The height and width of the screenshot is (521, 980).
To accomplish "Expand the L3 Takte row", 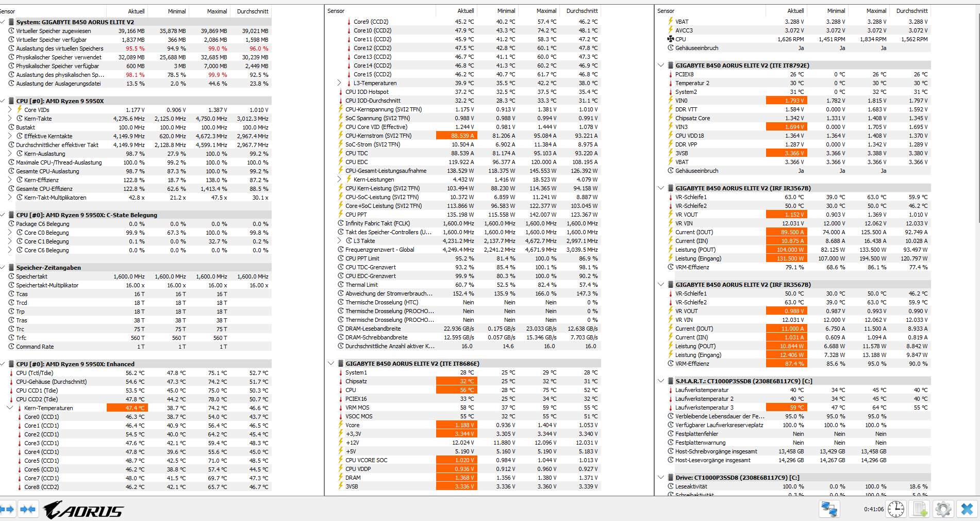I will coord(339,241).
